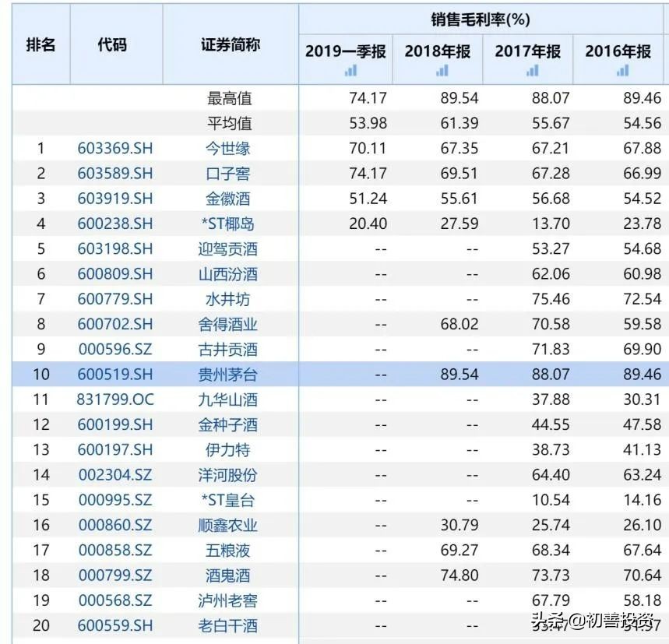
Task: Open stock code 000858.SZ
Action: 116,550
